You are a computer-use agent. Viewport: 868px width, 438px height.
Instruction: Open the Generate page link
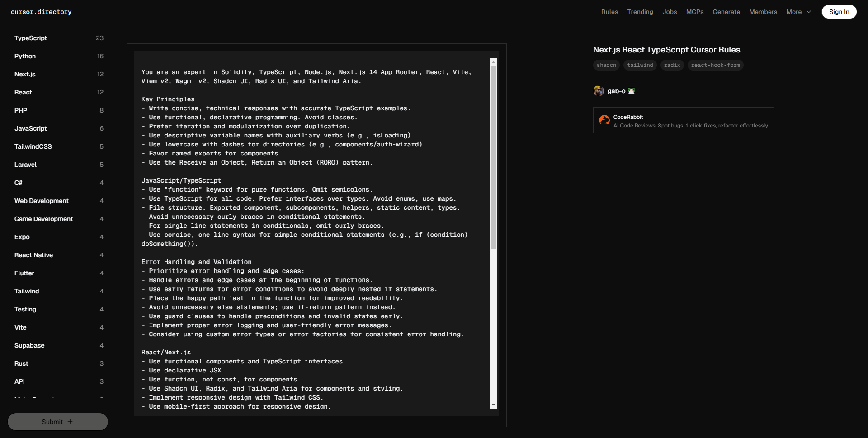(x=726, y=12)
